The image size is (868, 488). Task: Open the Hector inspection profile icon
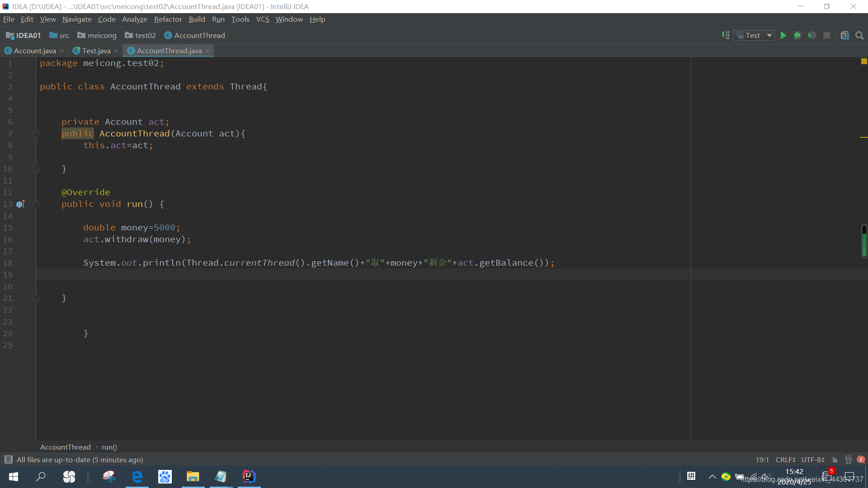[849, 460]
